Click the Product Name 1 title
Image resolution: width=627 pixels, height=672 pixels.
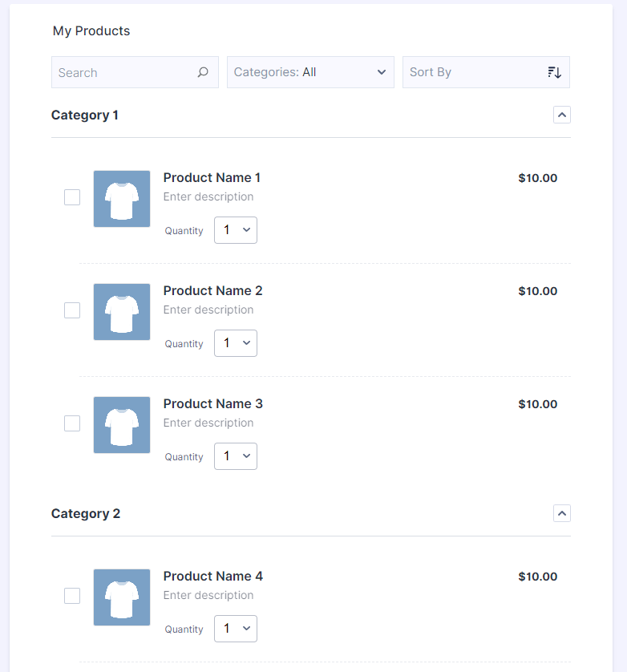(x=212, y=178)
